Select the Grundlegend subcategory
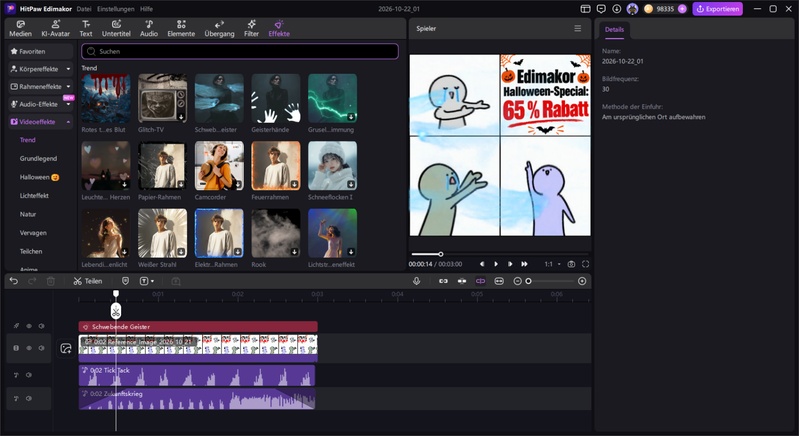 point(38,158)
